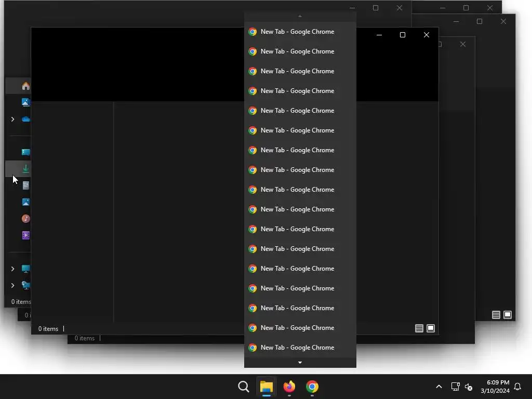Switch front Explorer window to details view
532x399 pixels.
point(419,328)
